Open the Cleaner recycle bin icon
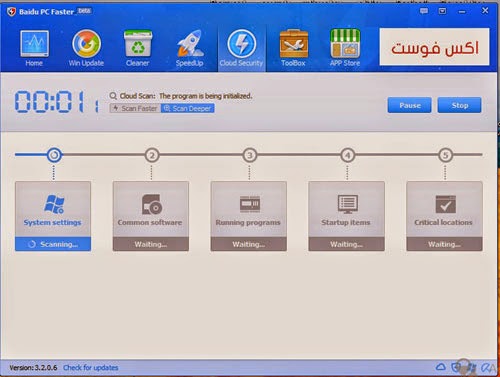Image resolution: width=500 pixels, height=377 pixels. (138, 43)
